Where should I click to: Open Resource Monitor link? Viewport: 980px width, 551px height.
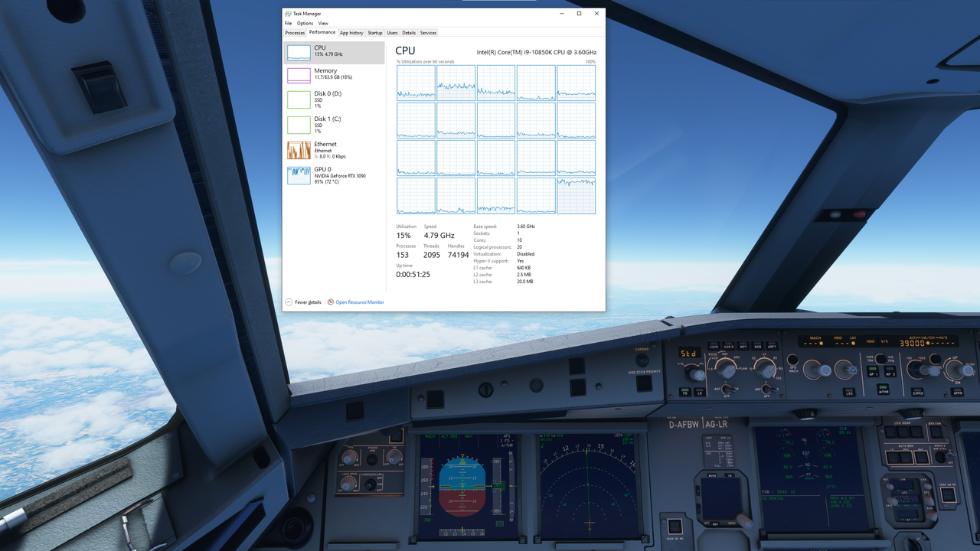360,302
